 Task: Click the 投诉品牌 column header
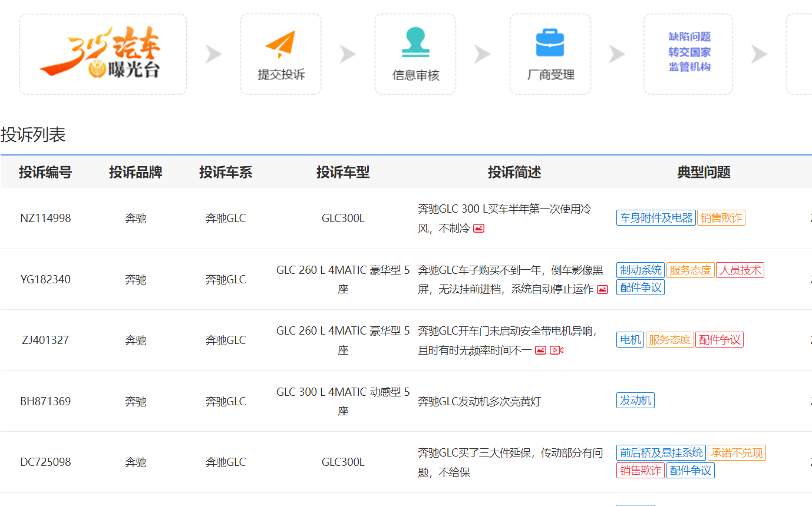click(136, 173)
